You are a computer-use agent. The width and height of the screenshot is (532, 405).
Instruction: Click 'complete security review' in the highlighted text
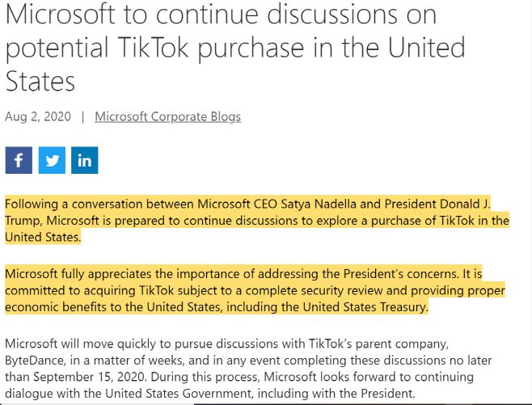324,290
